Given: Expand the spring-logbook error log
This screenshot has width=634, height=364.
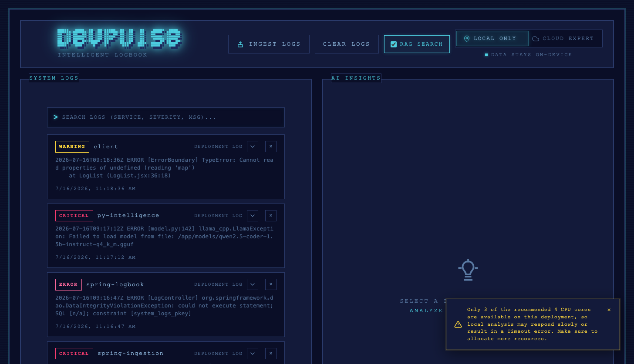Looking at the screenshot, I should [253, 284].
